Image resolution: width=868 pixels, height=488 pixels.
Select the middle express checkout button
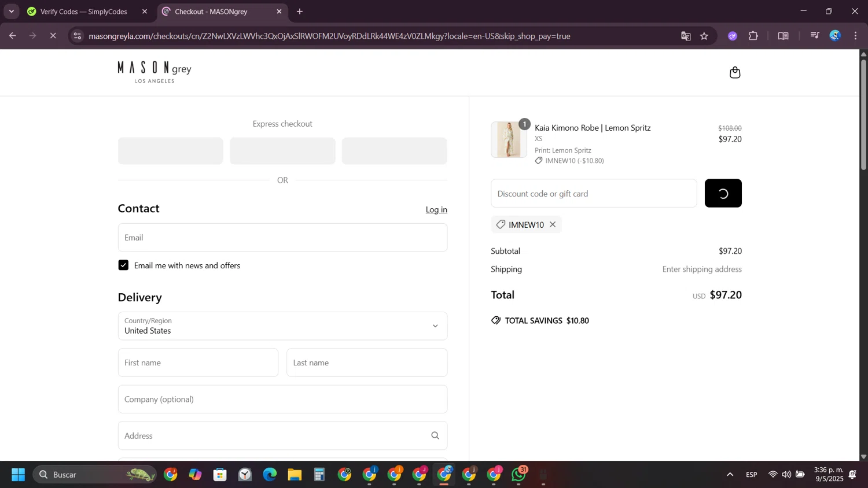point(282,151)
